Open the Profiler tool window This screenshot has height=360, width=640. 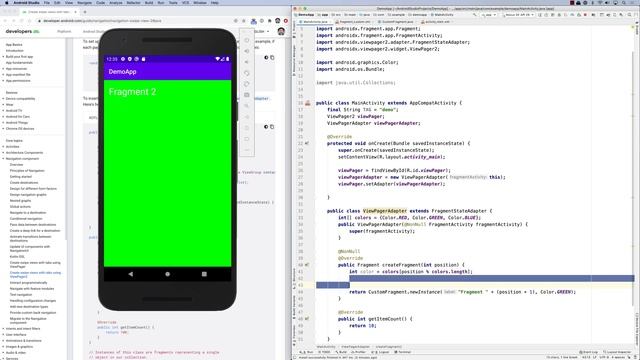358,352
